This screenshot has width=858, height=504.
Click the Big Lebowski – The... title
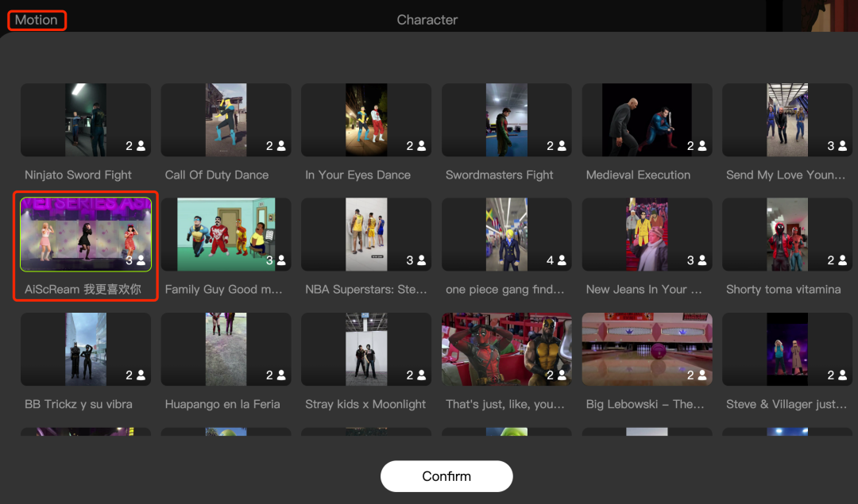(x=645, y=404)
